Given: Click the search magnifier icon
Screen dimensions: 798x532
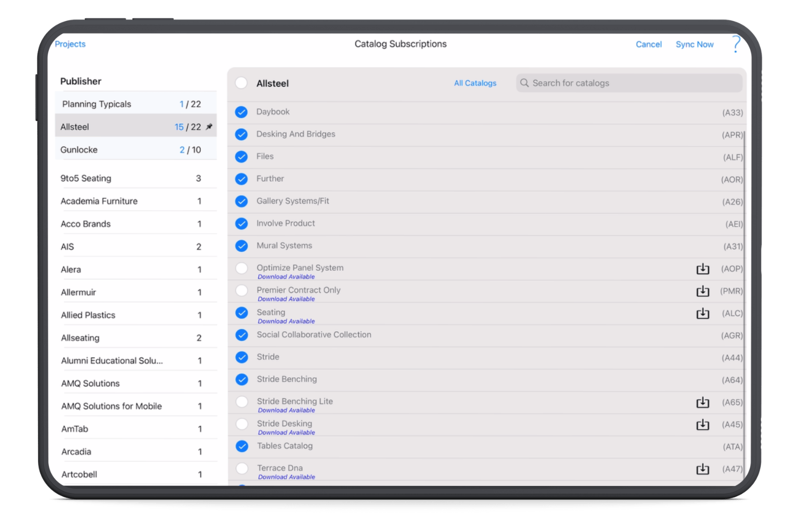Looking at the screenshot, I should pos(524,83).
